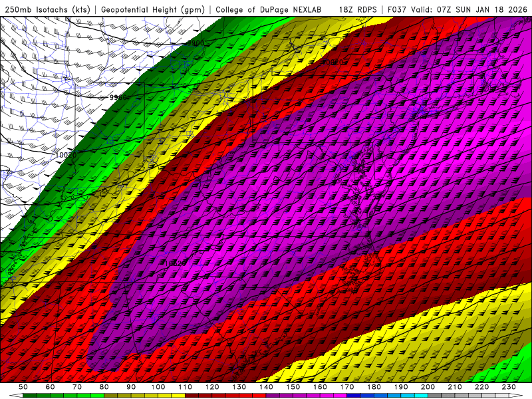This screenshot has width=532, height=399.
Task: Click the legend value 70
Action: (x=77, y=387)
